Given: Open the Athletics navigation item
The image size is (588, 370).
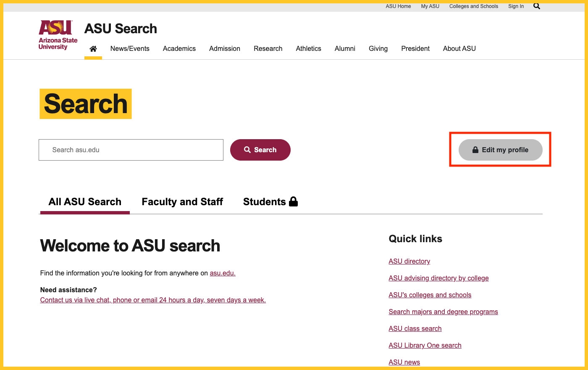Looking at the screenshot, I should (x=308, y=49).
